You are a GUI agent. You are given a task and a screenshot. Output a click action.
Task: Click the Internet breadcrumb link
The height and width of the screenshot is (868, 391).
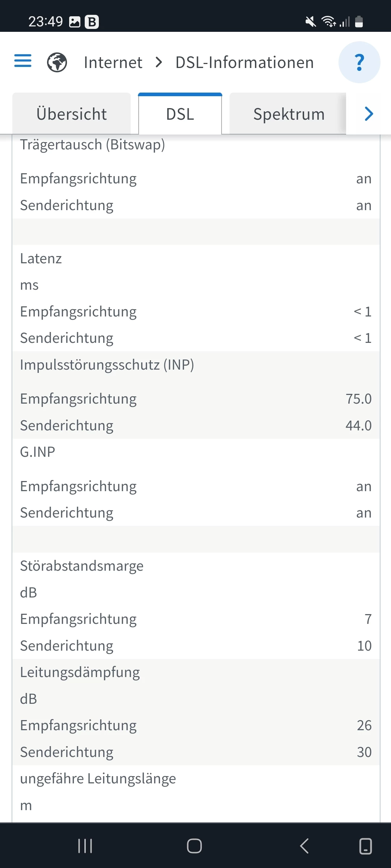113,62
